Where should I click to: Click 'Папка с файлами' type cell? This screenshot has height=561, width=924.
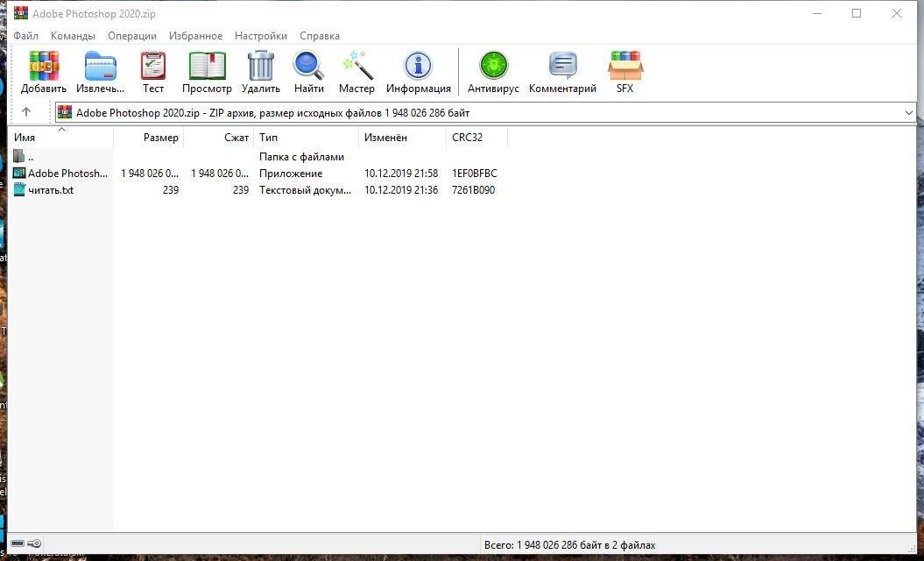point(301,157)
